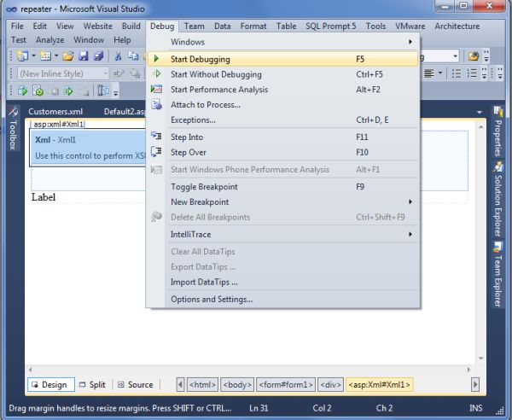512x420 pixels.
Task: Choose Toggle Breakpoint menu item
Action: [282, 187]
